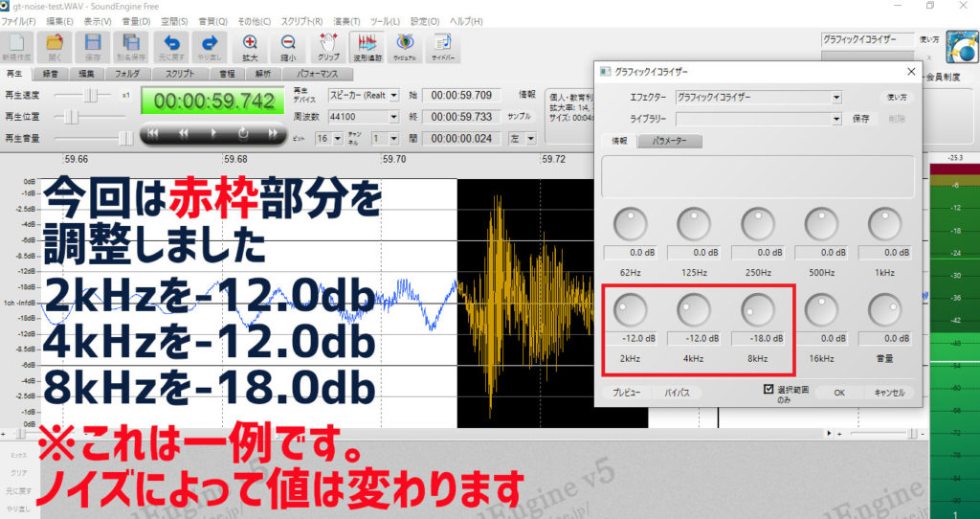Toggle waveform tracking (波形追跡) icon
Image resolution: width=980 pixels, height=519 pixels.
pos(367,47)
